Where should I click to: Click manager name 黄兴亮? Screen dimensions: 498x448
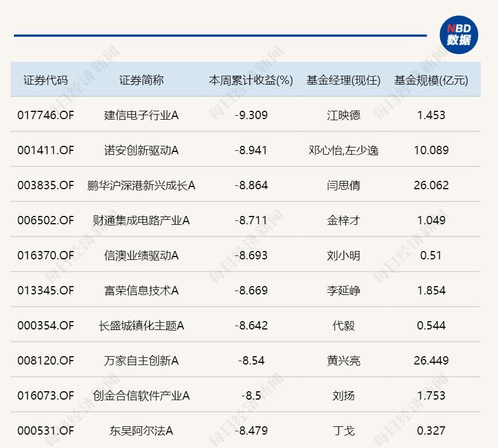coord(343,361)
